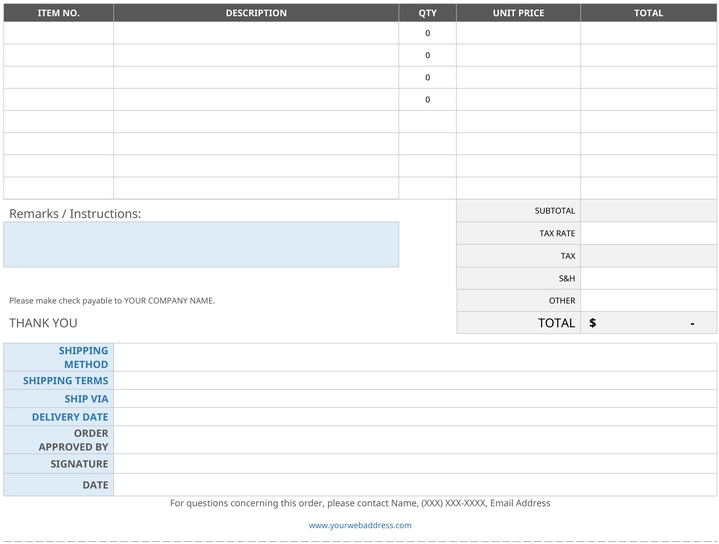Click the DATE entry field

[x=415, y=485]
